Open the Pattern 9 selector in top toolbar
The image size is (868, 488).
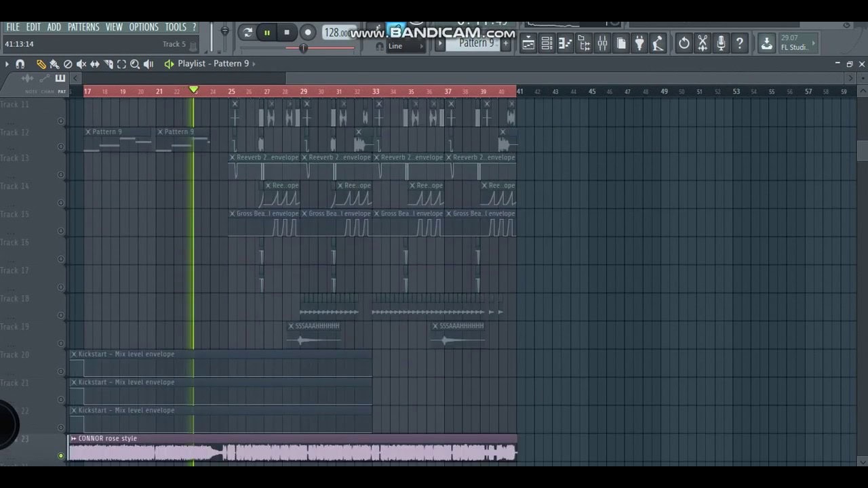(473, 43)
